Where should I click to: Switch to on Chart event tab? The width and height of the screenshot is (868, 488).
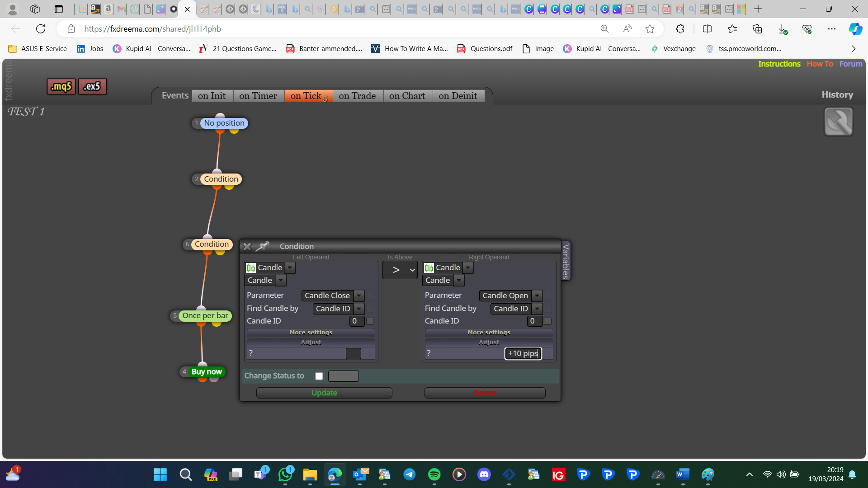pos(407,96)
